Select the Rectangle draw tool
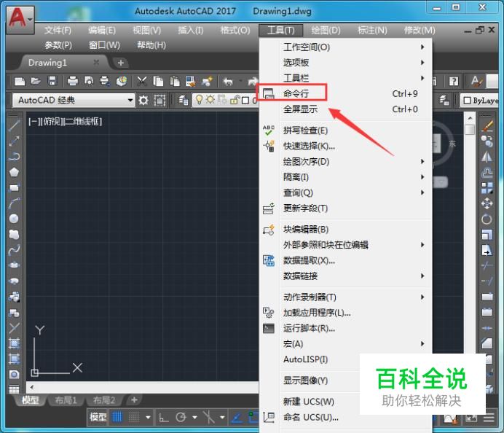Screen dimensions: 504x433 tap(14, 187)
